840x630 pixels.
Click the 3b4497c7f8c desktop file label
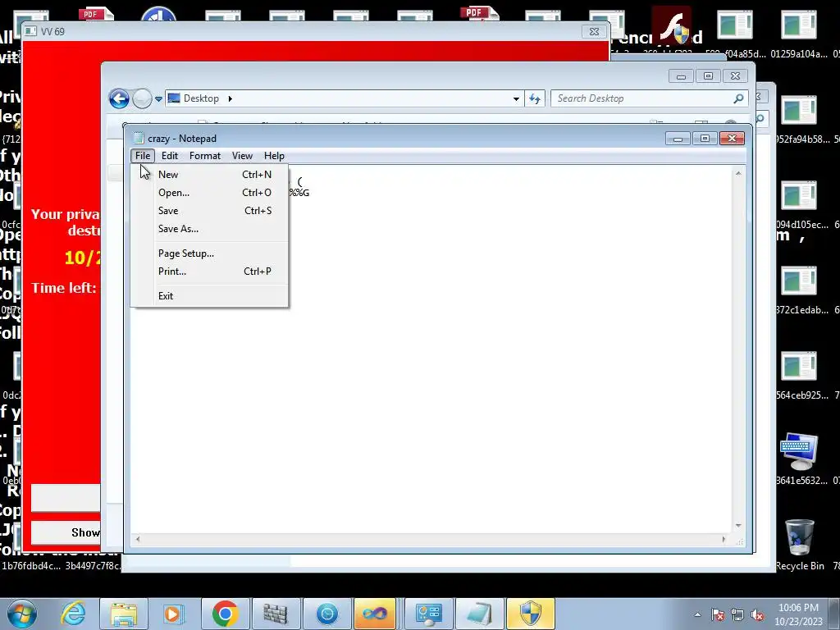click(x=94, y=566)
